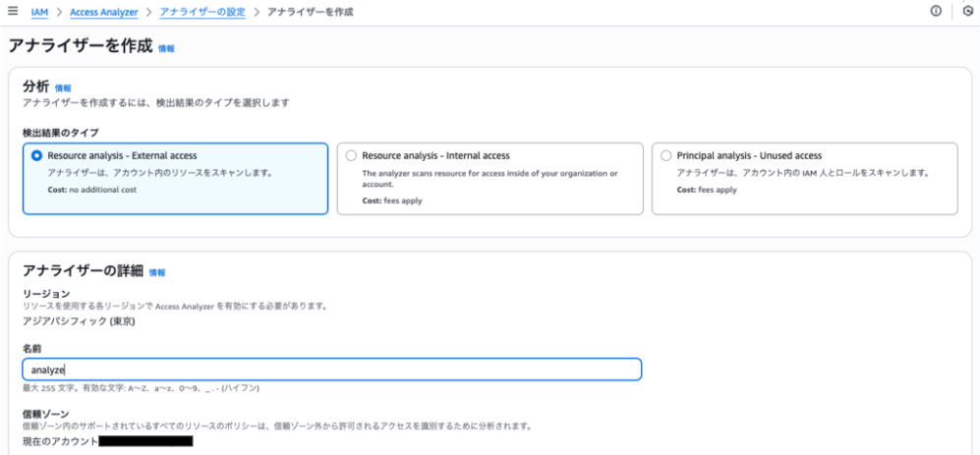Viewport: 980px width, 455px height.
Task: Open the hamburger navigation menu
Action: coord(13,12)
